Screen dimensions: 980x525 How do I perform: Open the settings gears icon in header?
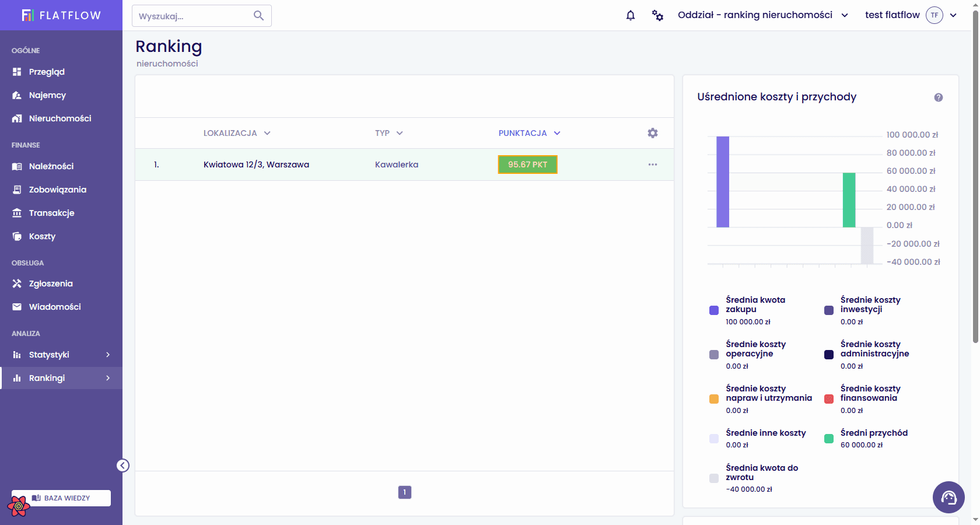[x=657, y=15]
